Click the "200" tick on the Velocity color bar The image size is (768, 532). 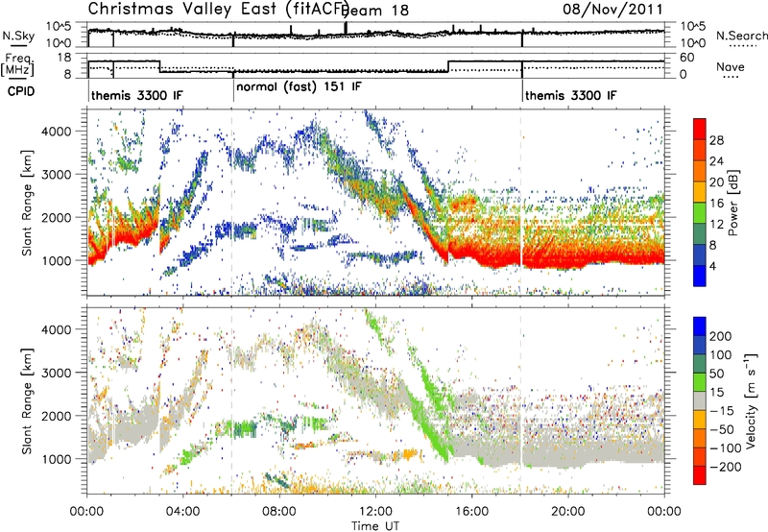coord(721,336)
